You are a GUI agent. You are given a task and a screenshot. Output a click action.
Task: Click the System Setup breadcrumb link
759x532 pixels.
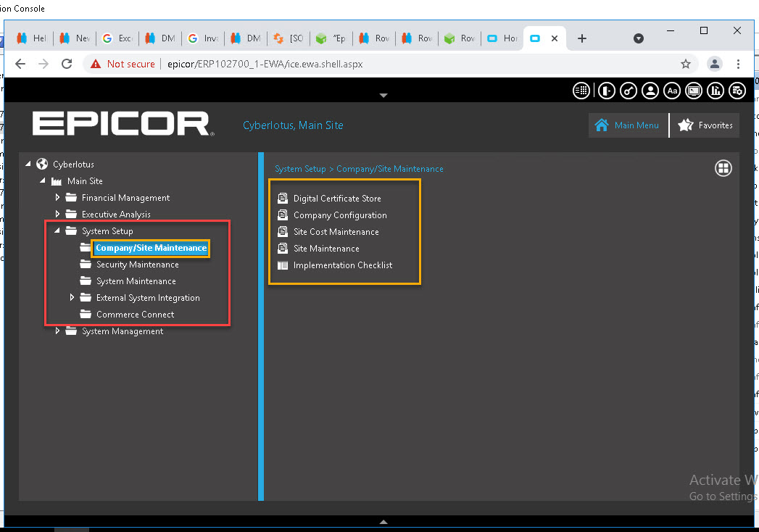300,168
